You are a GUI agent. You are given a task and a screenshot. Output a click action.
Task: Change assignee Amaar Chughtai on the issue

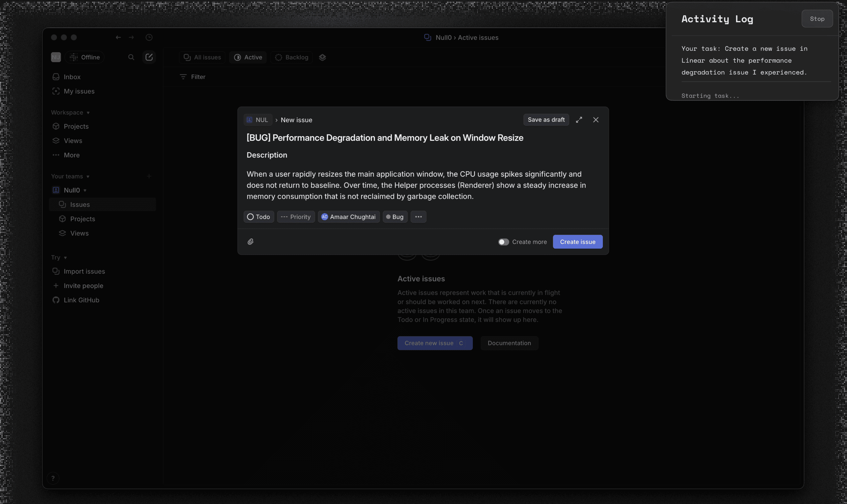(x=348, y=217)
